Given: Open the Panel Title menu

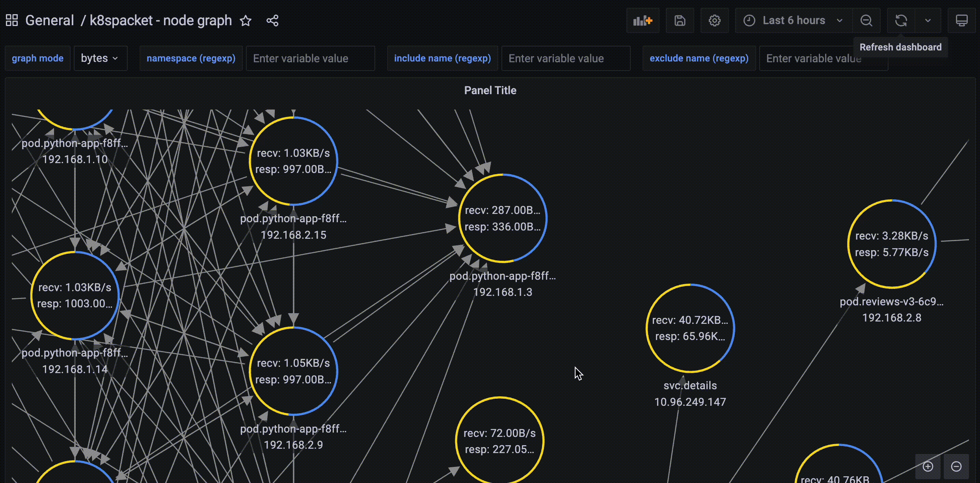Looking at the screenshot, I should 490,91.
